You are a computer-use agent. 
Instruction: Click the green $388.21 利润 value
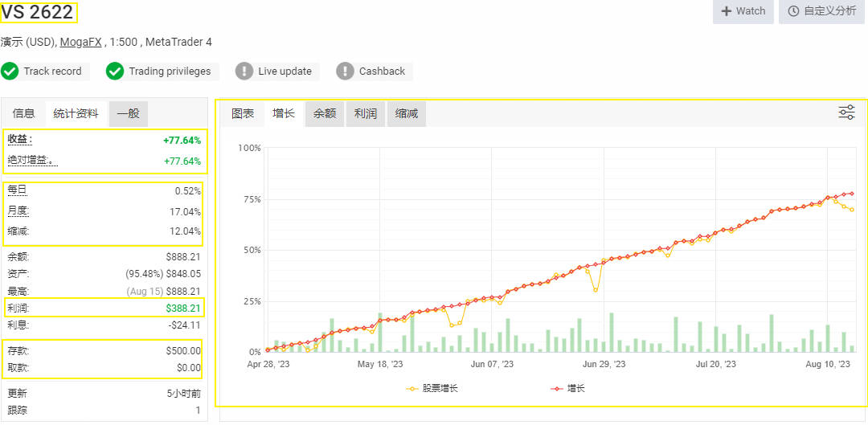click(183, 308)
